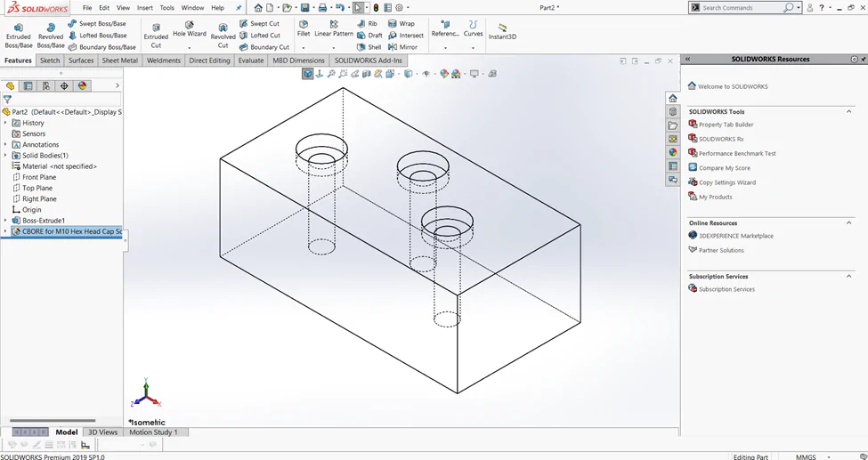Activate the Linear Pattern tool
Viewport: 868px width, 460px height.
point(334,29)
